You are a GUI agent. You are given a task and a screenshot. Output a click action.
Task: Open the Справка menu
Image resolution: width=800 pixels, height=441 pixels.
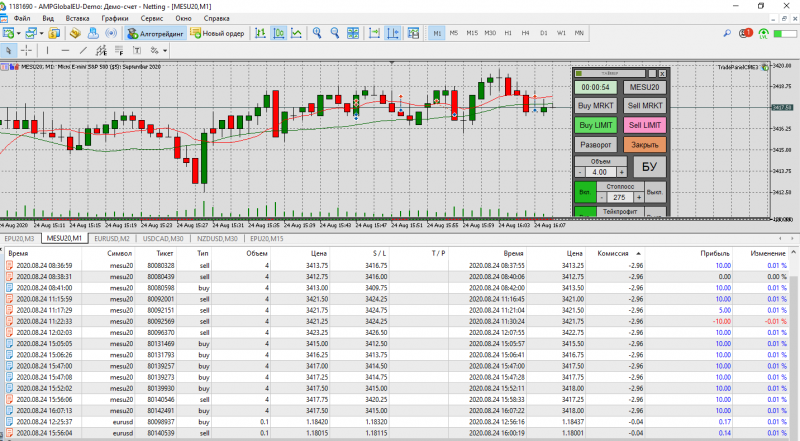pos(216,18)
